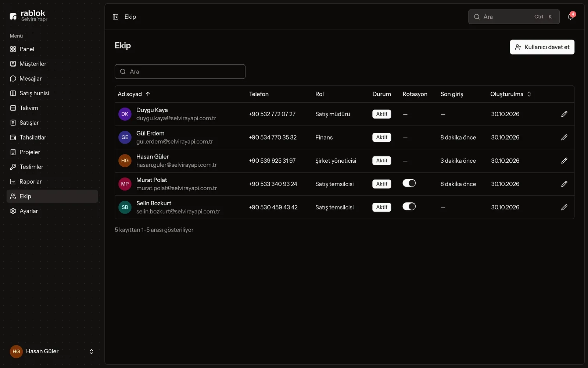Select Projeler menu entry
This screenshot has width=588, height=368.
(x=52, y=152)
